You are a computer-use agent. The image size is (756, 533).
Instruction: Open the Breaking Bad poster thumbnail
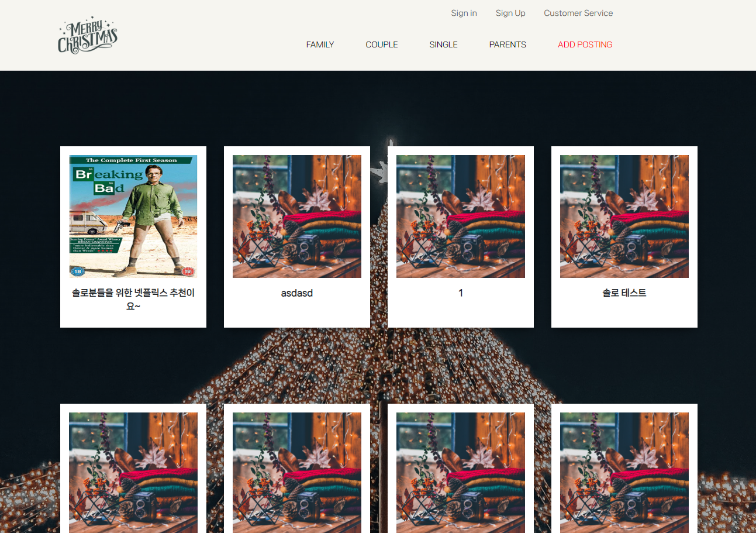click(133, 216)
